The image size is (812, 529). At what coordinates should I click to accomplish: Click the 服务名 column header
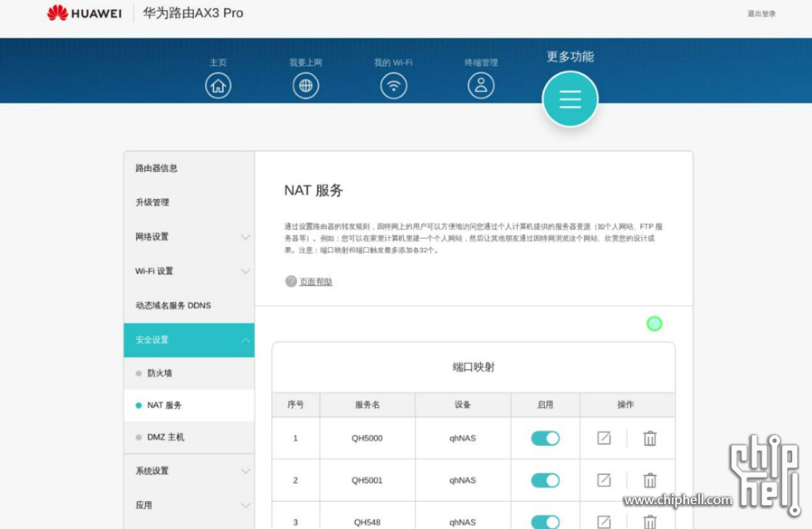(367, 405)
